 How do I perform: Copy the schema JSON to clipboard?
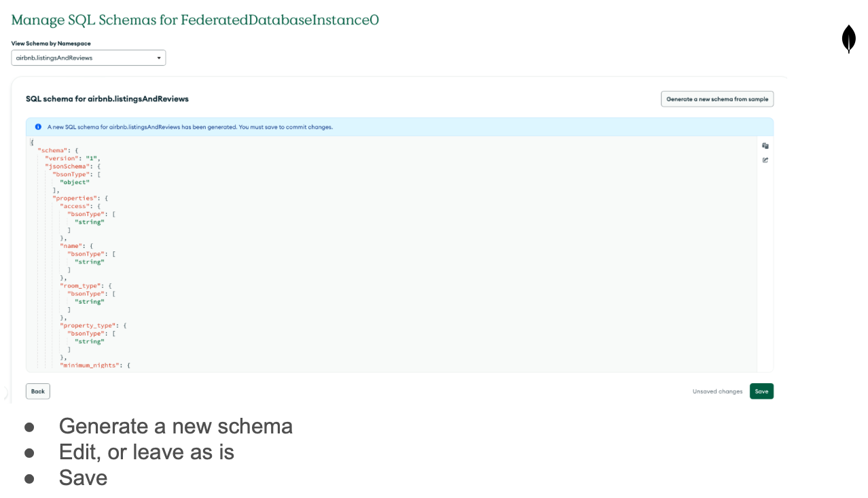click(x=765, y=145)
